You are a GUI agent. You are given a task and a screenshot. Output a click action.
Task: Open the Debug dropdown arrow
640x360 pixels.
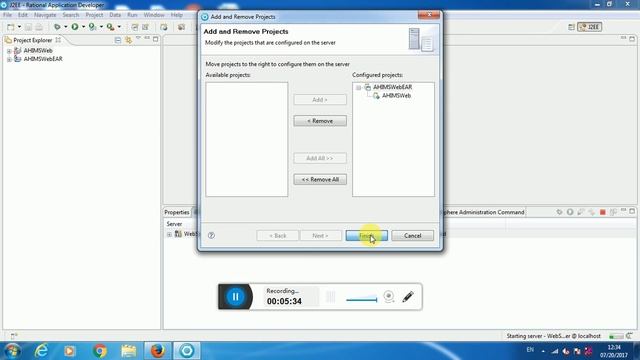(66, 27)
